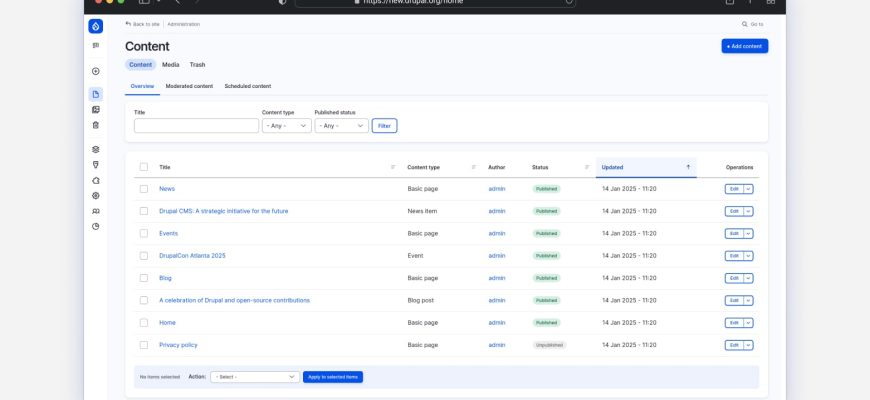The width and height of the screenshot is (870, 400).
Task: Click the Title filter text field
Action: [196, 126]
